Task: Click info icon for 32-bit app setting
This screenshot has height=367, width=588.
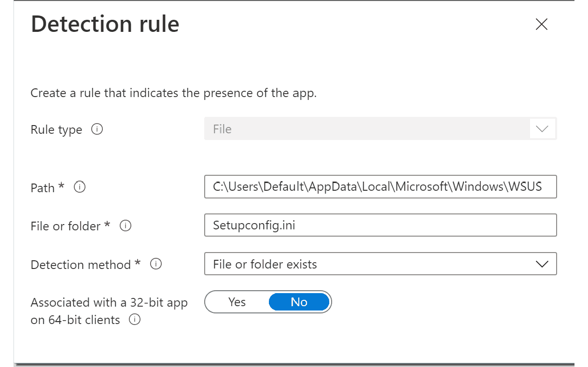Action: point(135,320)
